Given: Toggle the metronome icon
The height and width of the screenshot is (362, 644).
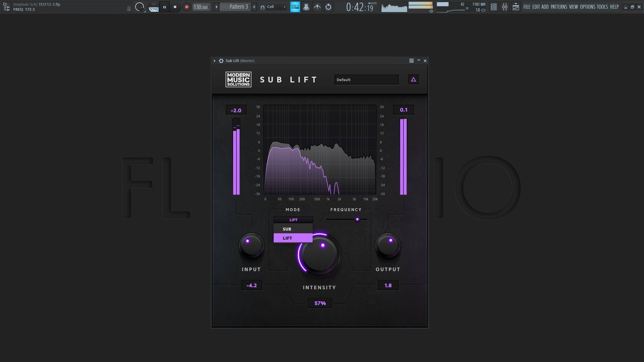Looking at the screenshot, I should 306,7.
